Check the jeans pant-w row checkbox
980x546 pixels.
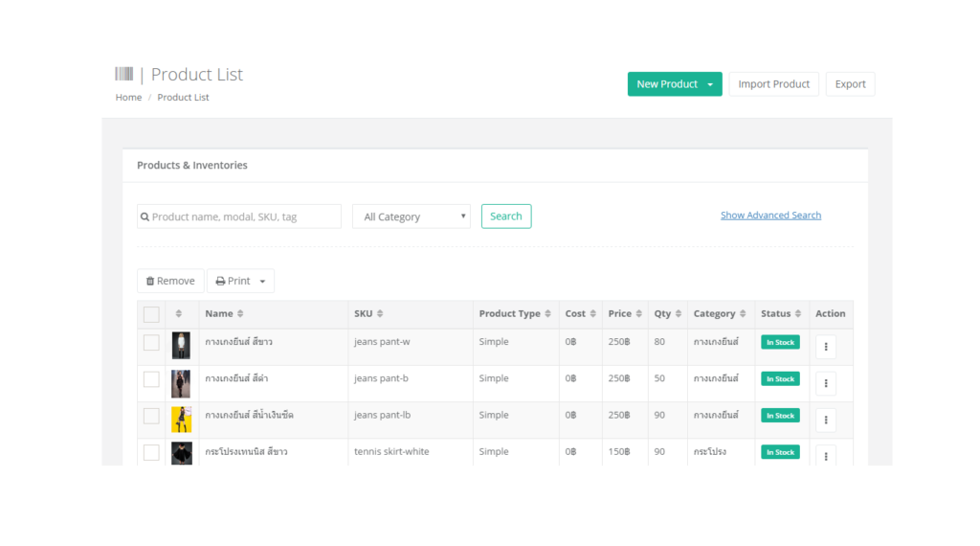pos(151,343)
